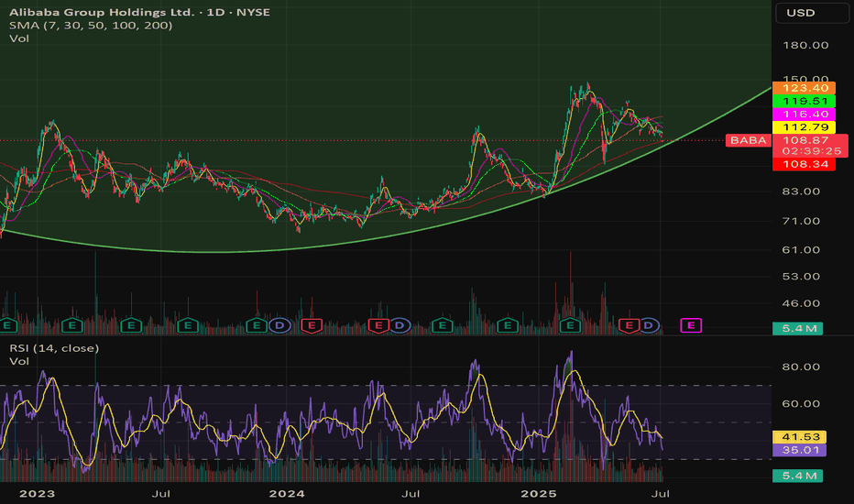The width and height of the screenshot is (854, 504).
Task: Click D dividend marker nearest the magenta E
Action: coord(648,326)
